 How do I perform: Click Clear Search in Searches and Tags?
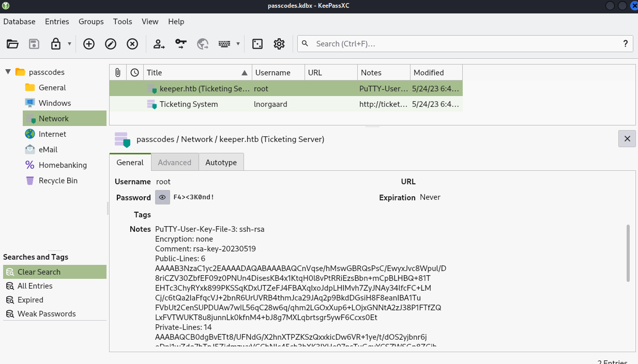pyautogui.click(x=55, y=272)
